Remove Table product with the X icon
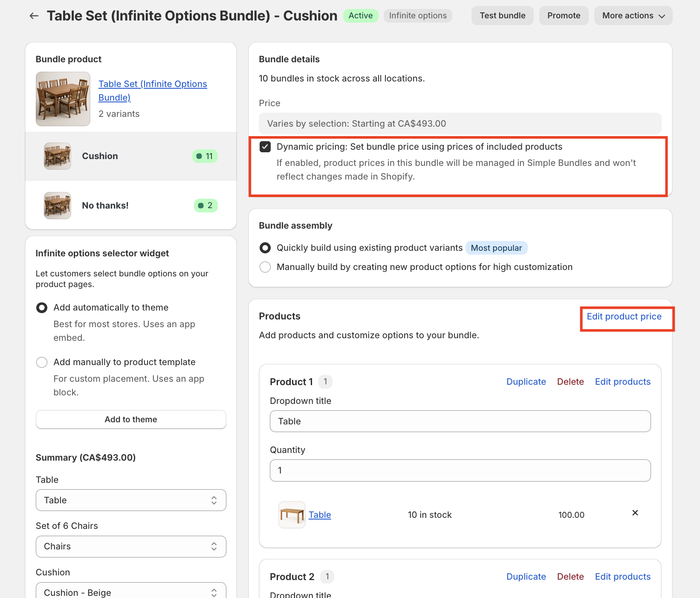 [x=635, y=513]
